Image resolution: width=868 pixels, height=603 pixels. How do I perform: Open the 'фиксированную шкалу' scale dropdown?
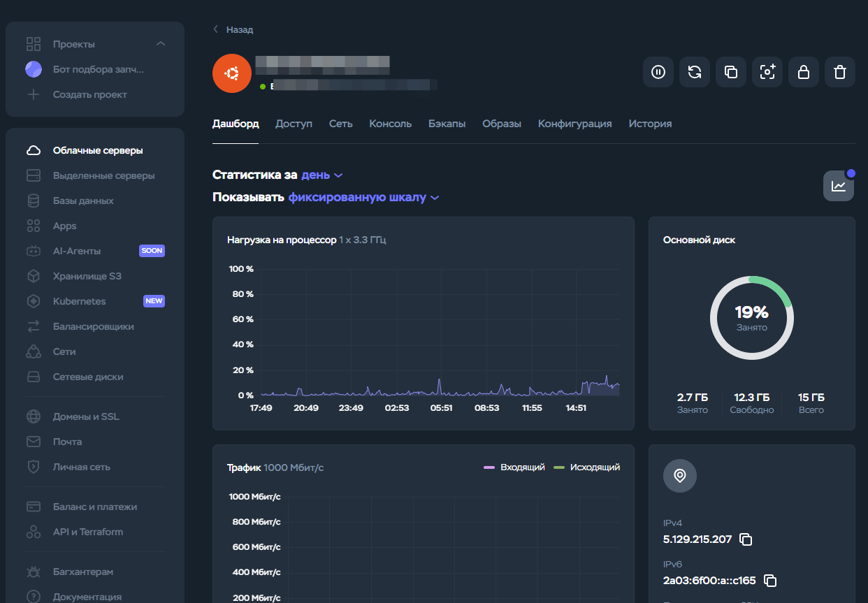(x=363, y=198)
